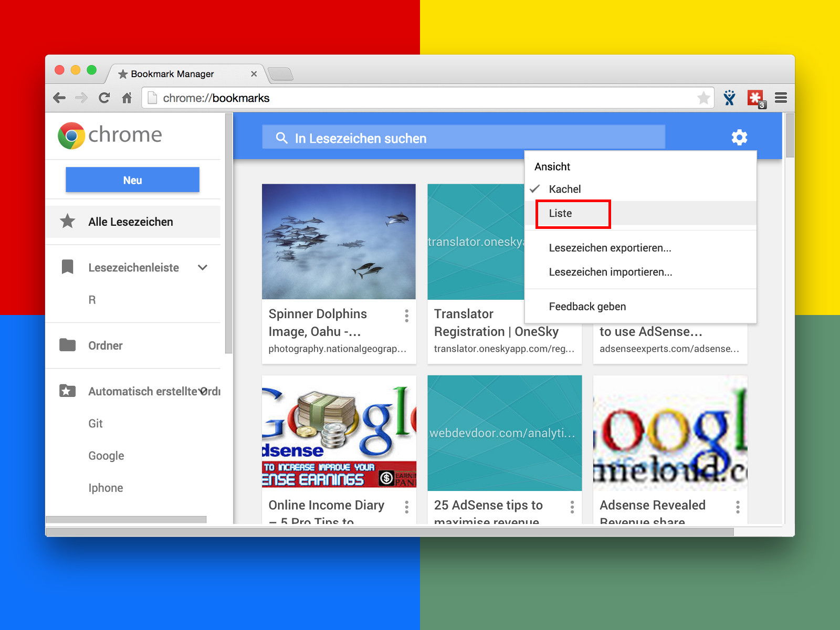Open the Chrome hamburger menu

click(x=781, y=98)
